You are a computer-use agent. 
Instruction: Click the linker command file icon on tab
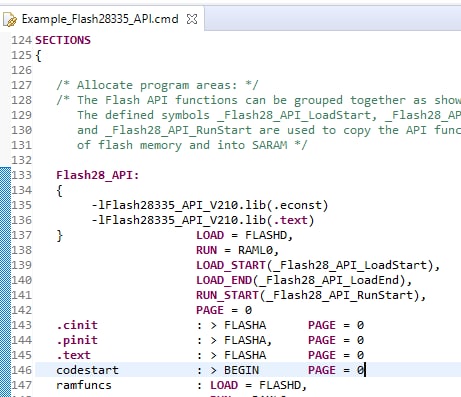[10, 20]
